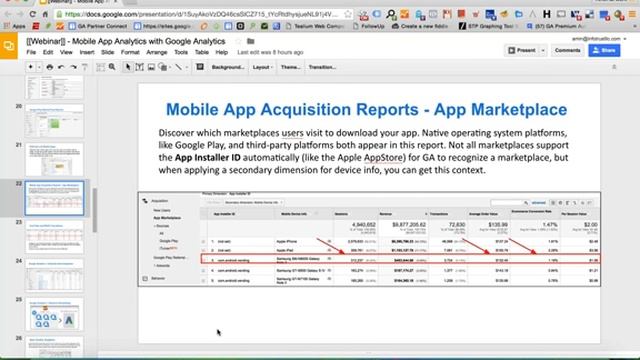This screenshot has height=360, width=640.
Task: Open the account email dropdown
Action: point(599,38)
